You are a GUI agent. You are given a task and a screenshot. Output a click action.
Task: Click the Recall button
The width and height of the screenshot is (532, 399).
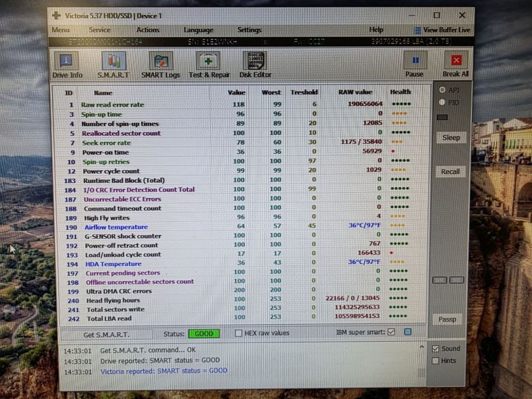[x=450, y=171]
